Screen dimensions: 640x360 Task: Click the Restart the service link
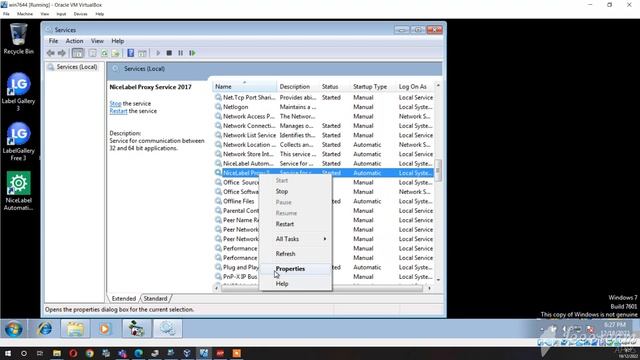(118, 111)
